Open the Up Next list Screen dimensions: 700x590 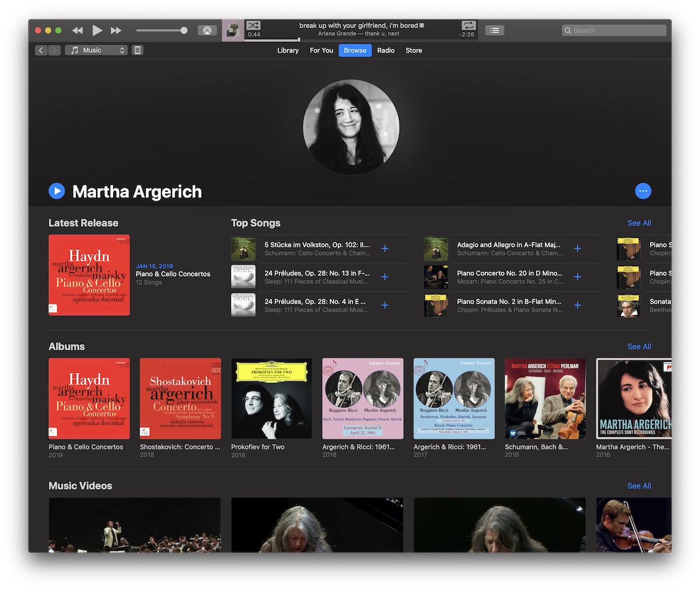pos(495,30)
